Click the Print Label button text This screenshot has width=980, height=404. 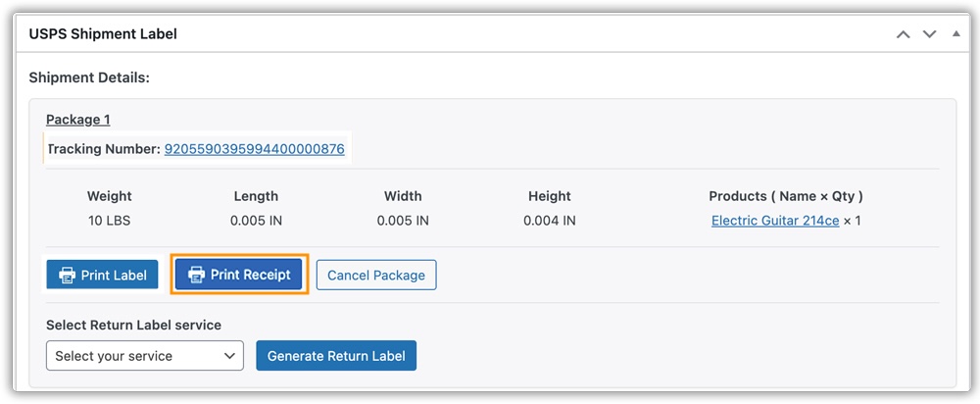(x=114, y=276)
